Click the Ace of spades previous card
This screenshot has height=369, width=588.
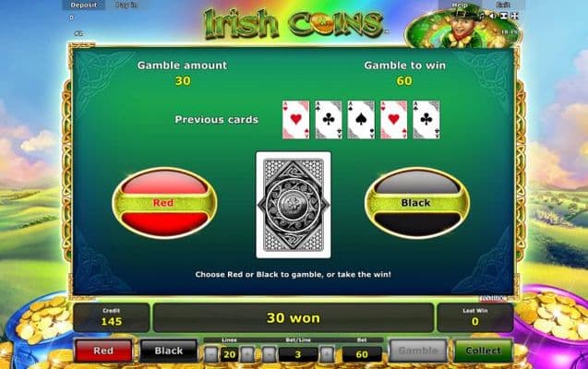361,120
